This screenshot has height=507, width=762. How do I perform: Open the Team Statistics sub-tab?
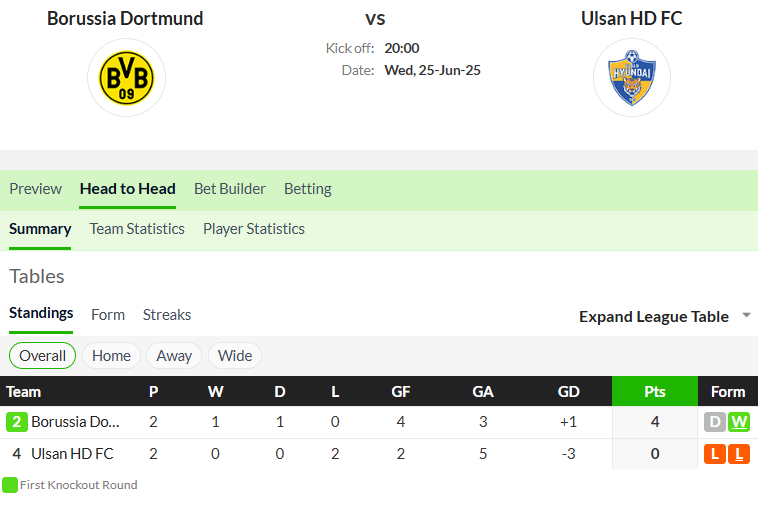point(137,229)
